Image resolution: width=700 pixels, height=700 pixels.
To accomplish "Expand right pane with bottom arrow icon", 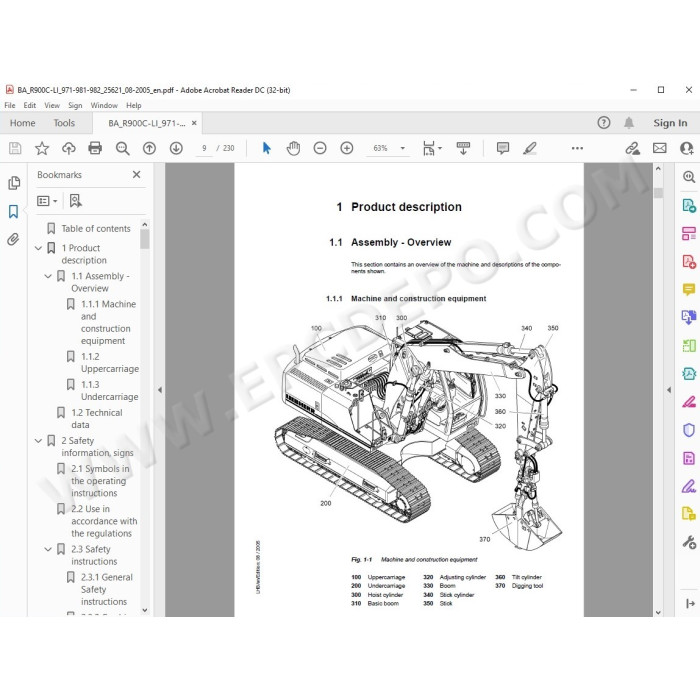I will [x=690, y=604].
